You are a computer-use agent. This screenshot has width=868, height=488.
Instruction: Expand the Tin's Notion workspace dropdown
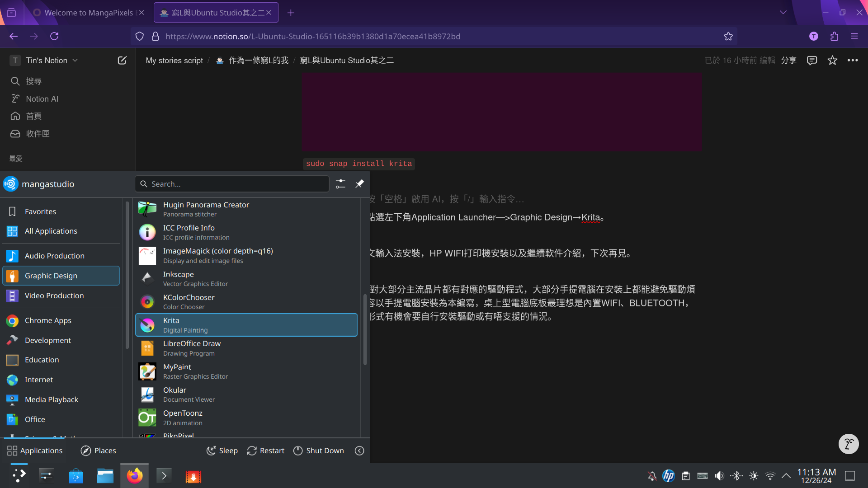click(x=75, y=61)
